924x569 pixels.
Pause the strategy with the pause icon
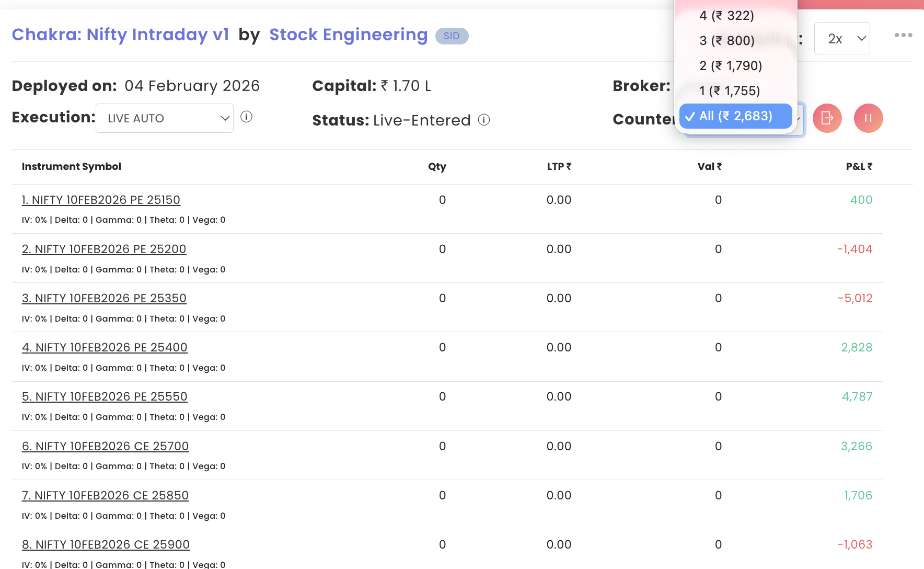click(868, 118)
